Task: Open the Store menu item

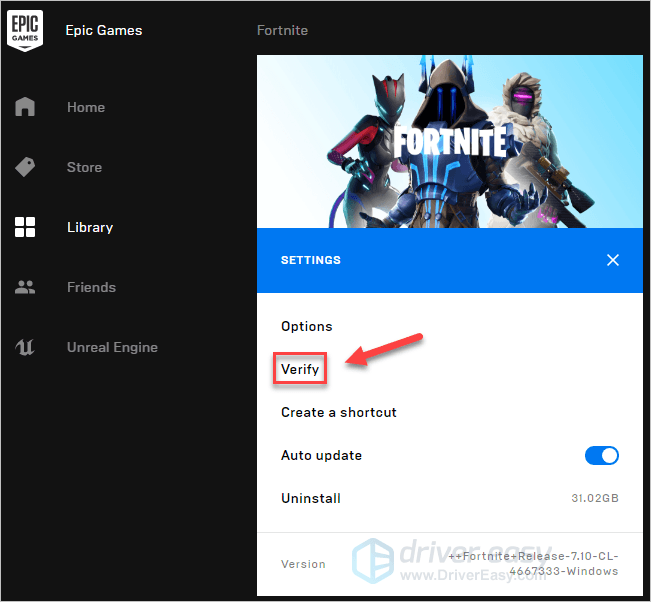Action: (84, 167)
